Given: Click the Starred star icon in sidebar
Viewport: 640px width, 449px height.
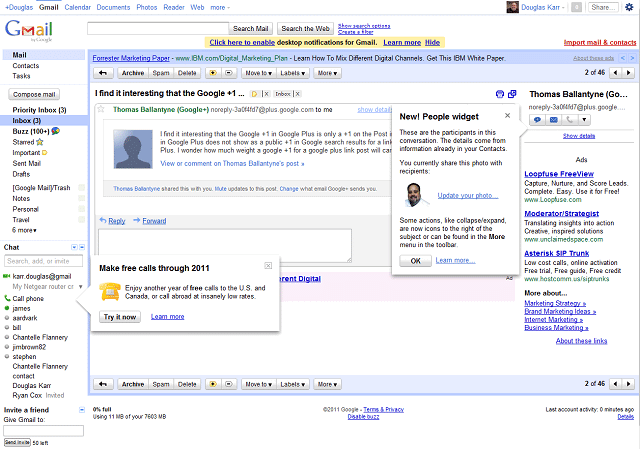Looking at the screenshot, I should (x=40, y=142).
